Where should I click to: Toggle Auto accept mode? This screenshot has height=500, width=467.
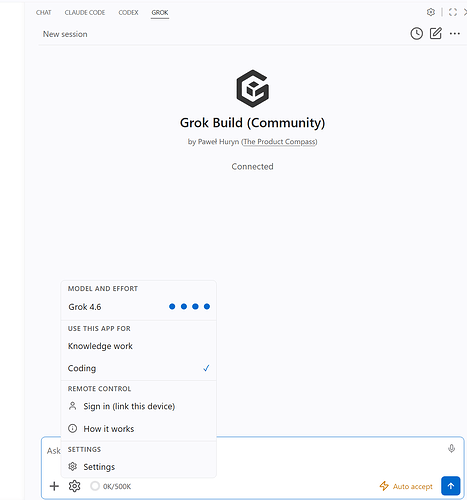pyautogui.click(x=406, y=486)
